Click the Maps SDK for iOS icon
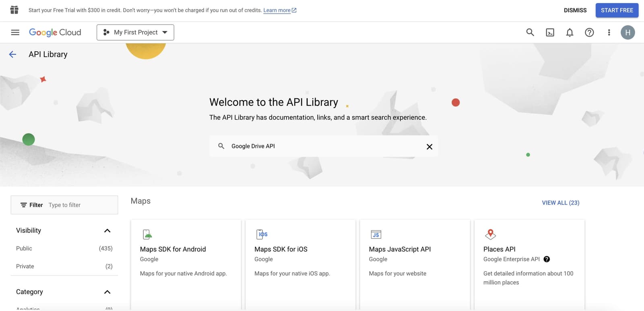This screenshot has width=644, height=311. [262, 234]
